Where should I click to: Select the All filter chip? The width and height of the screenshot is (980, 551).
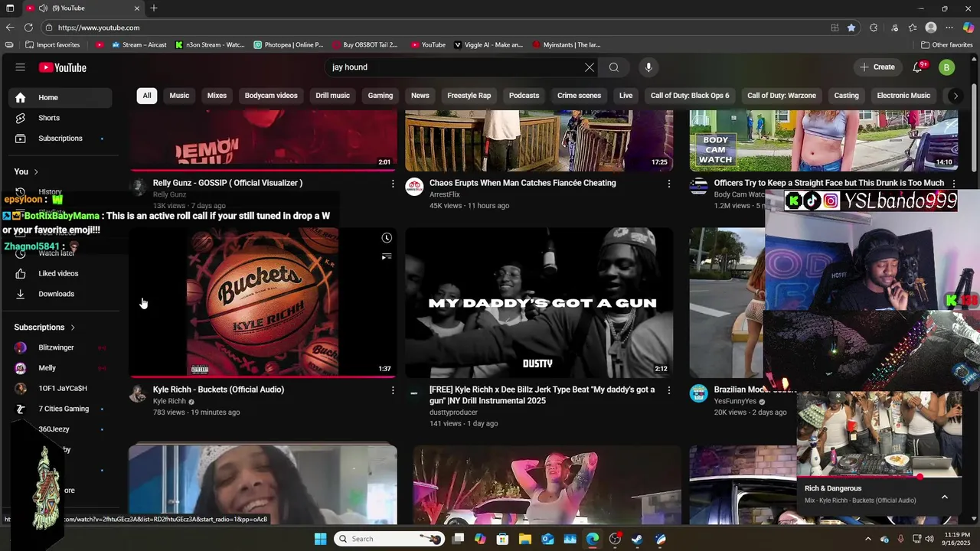point(146,96)
